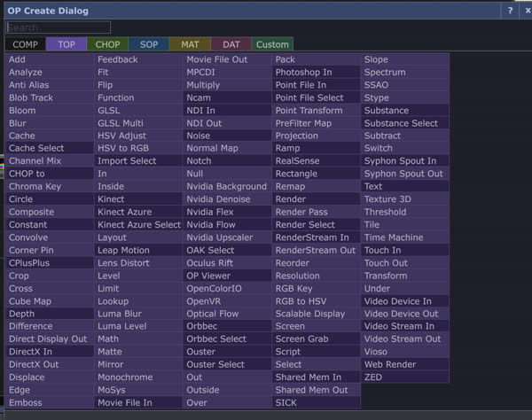The height and width of the screenshot is (420, 532).
Task: Create a Web Render operator
Action: pos(405,364)
